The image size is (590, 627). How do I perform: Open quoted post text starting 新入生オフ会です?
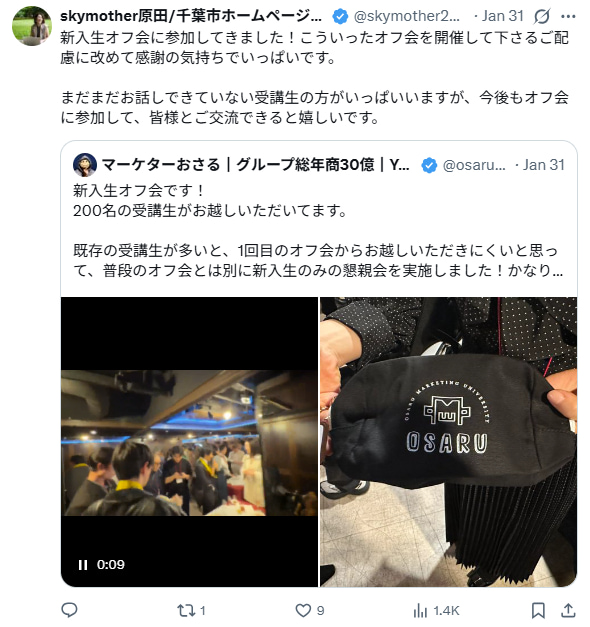pos(318,231)
